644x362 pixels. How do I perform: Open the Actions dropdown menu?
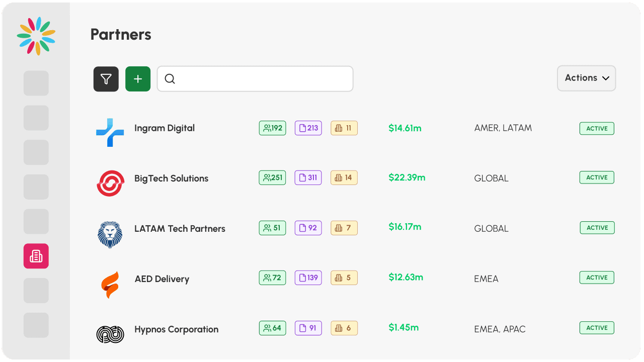coord(586,78)
